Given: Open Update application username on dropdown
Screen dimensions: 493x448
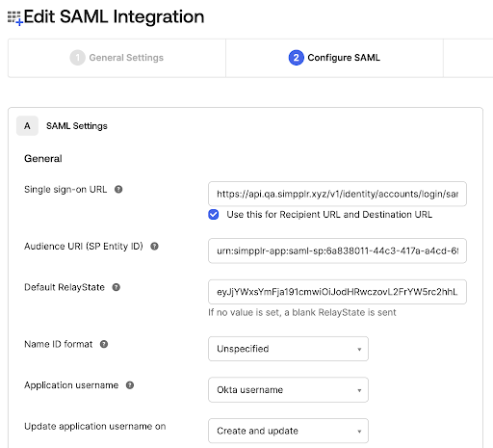Looking at the screenshot, I should [288, 431].
